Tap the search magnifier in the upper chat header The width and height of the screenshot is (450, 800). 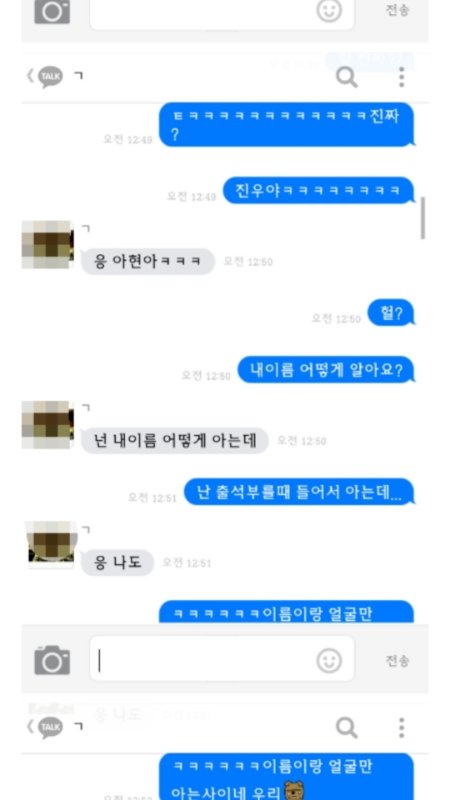(x=346, y=77)
